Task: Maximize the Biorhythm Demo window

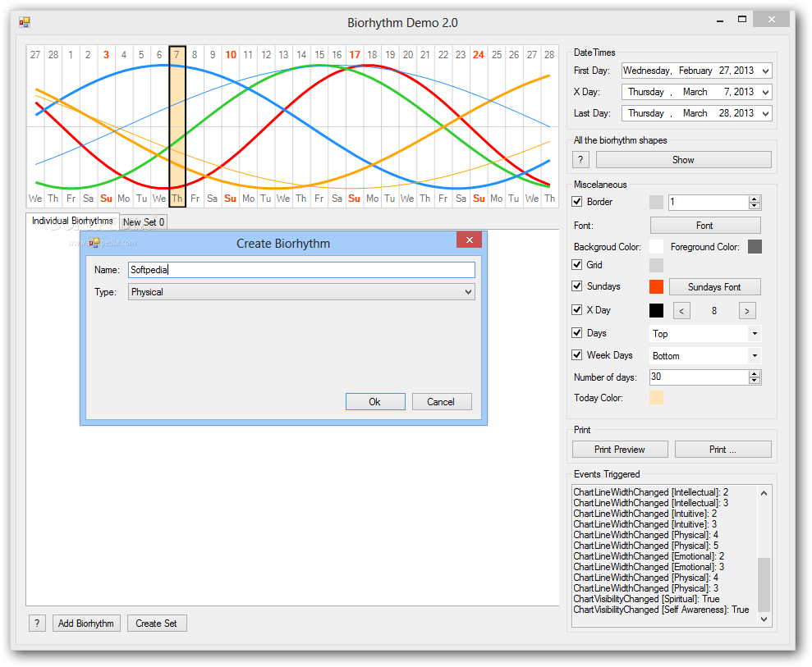Action: point(742,20)
